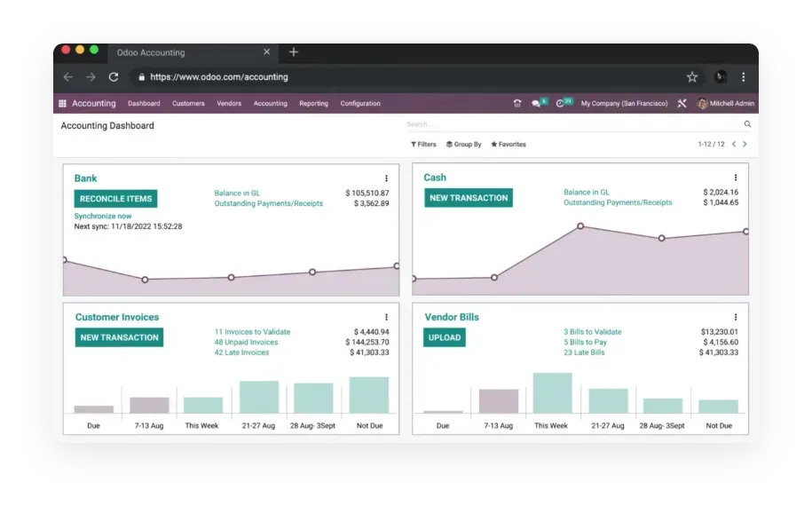Reload the page in browser
812x506 pixels.
click(x=114, y=77)
